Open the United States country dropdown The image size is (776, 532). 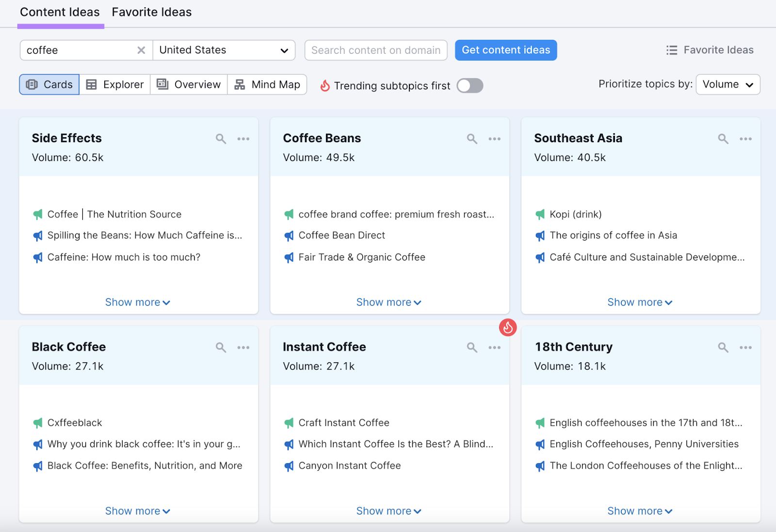point(224,50)
